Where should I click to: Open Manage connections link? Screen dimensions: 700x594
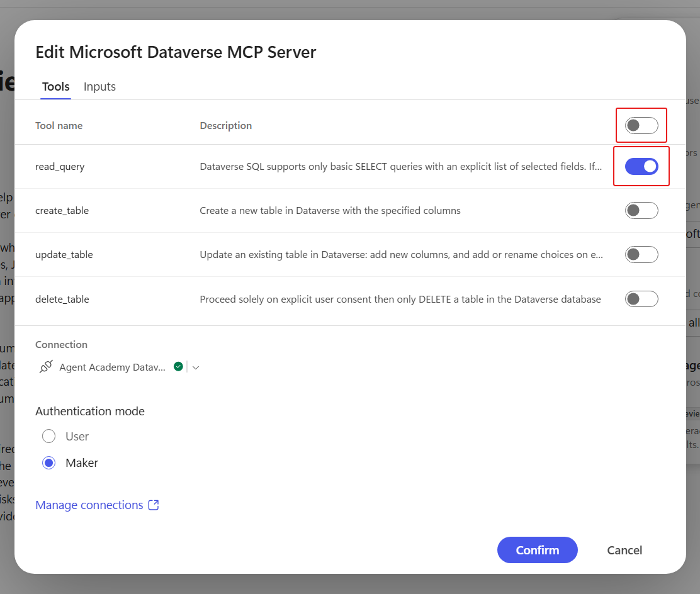[89, 505]
